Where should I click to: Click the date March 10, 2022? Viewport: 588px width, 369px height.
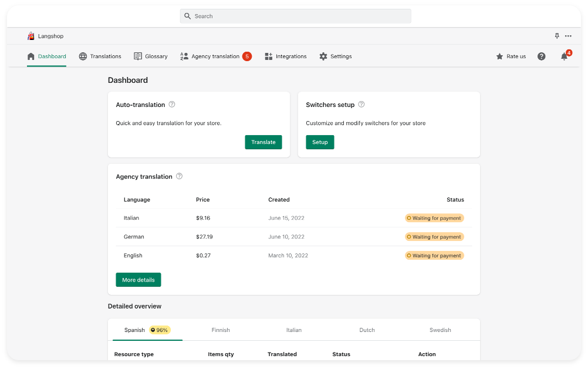click(x=288, y=256)
